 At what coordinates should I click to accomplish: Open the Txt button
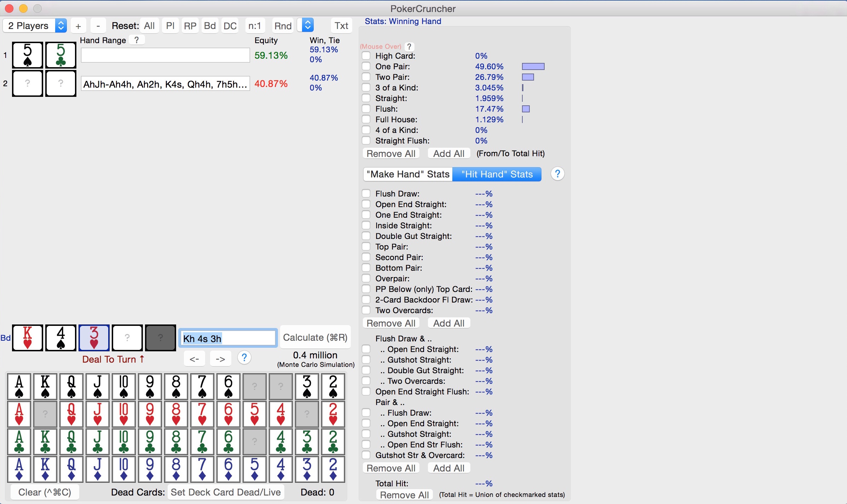(x=341, y=26)
